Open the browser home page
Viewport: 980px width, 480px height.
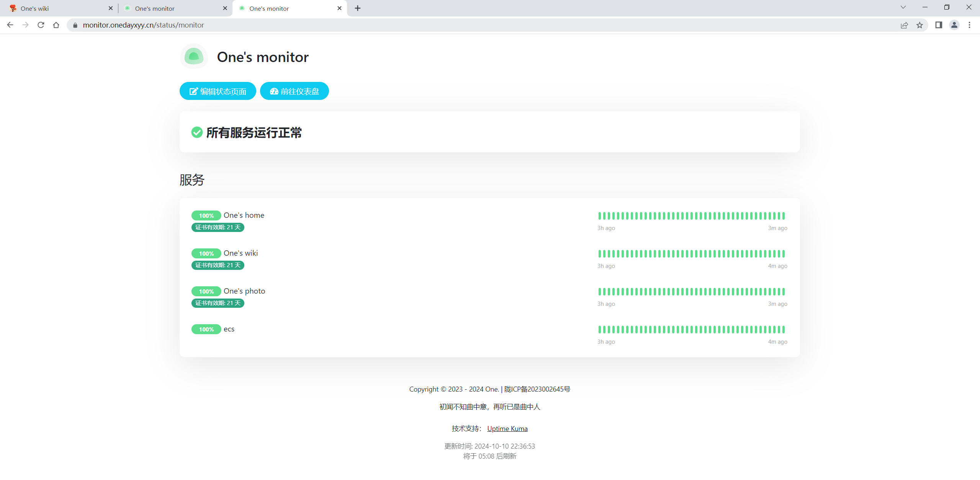(x=56, y=25)
